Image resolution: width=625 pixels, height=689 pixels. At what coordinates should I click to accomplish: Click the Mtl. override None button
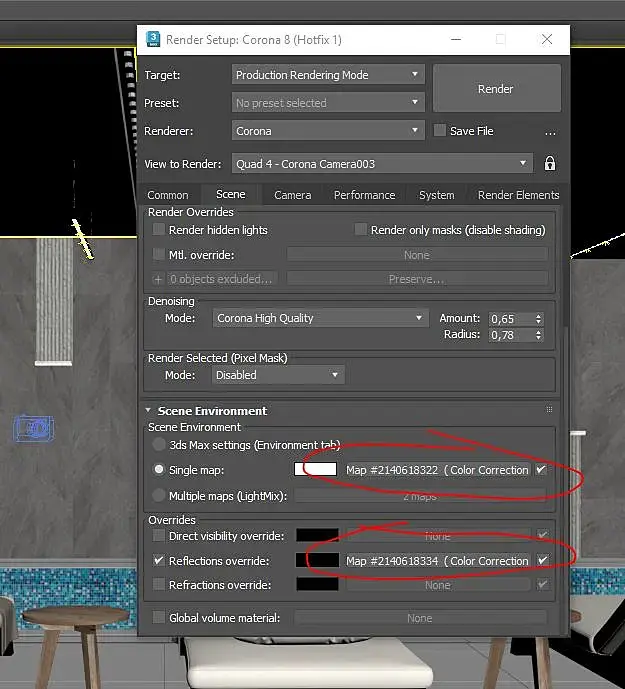tap(417, 254)
